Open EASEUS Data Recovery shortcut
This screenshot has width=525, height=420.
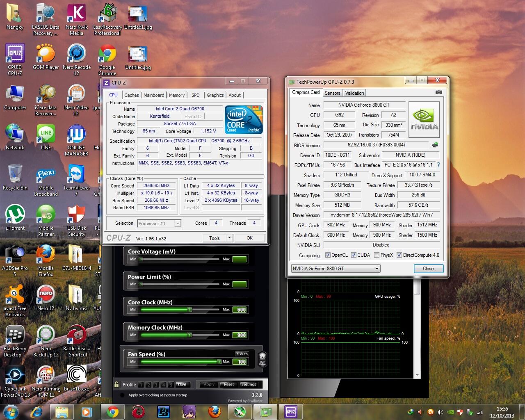click(x=46, y=20)
